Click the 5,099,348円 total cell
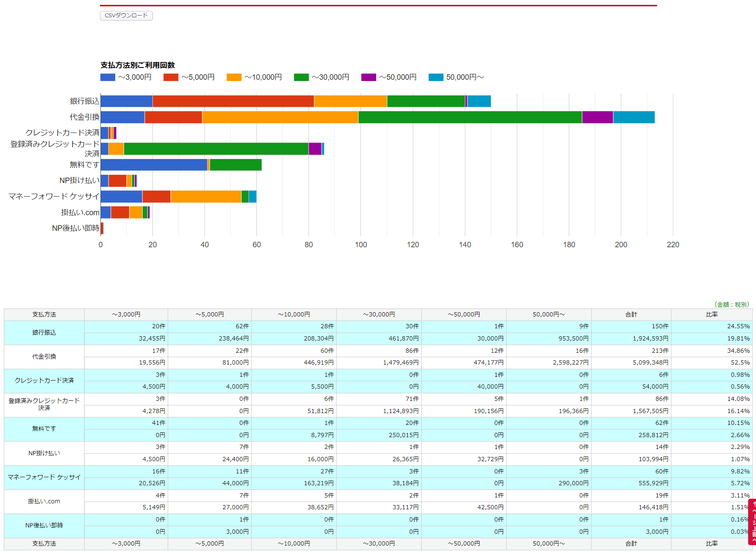Screen dimensions: 756x554 650,362
